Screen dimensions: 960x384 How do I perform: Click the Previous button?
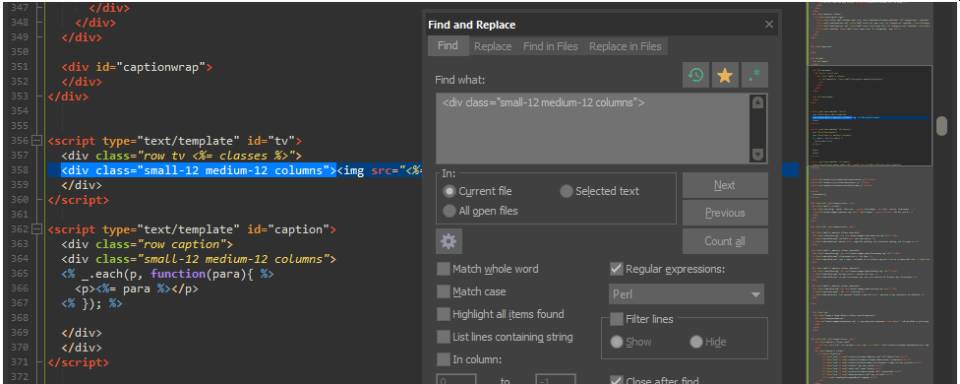[x=725, y=213]
